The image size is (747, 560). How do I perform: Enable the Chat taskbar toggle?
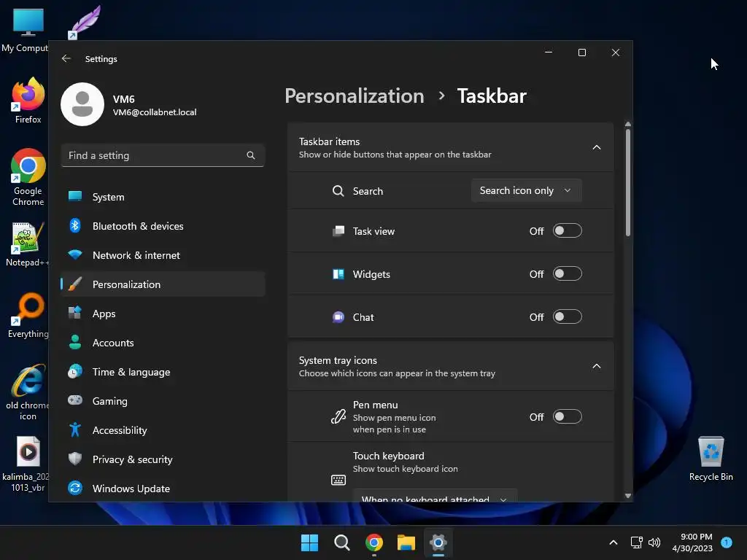coord(567,316)
